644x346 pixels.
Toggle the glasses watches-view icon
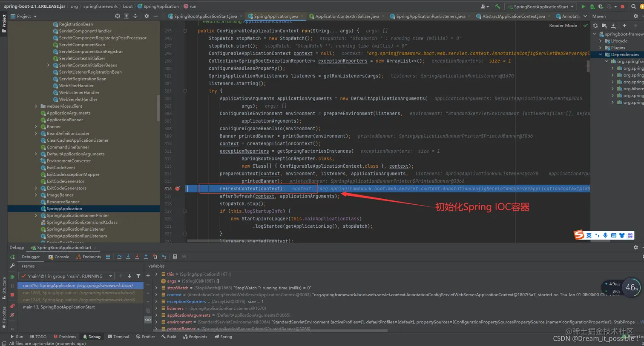coord(148,320)
